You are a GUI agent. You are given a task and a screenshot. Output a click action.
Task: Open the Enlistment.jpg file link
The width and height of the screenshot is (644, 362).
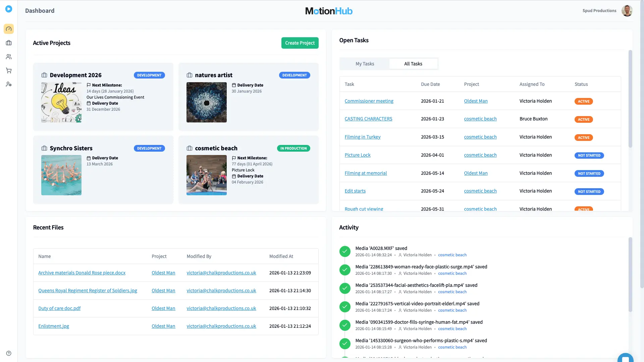click(x=53, y=326)
